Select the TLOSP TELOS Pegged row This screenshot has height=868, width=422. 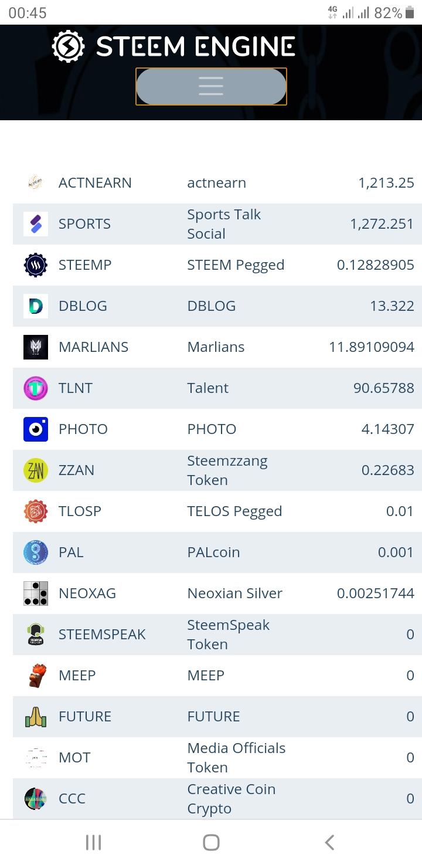[x=234, y=511]
